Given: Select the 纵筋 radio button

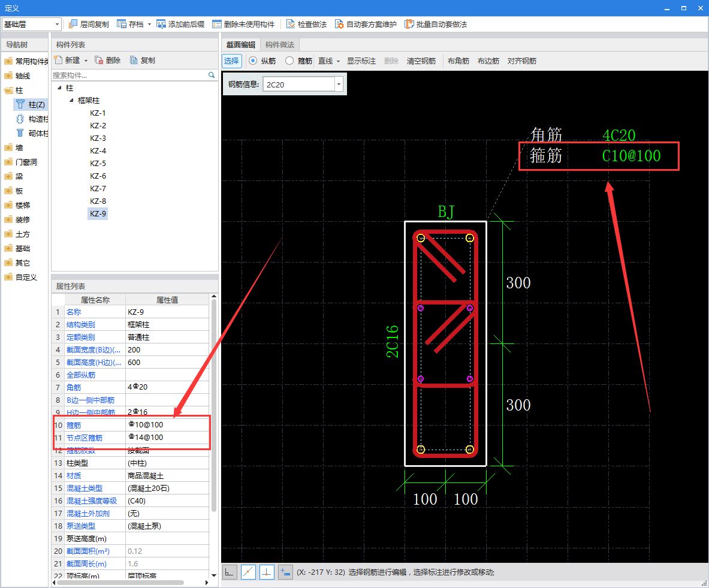Looking at the screenshot, I should point(253,61).
